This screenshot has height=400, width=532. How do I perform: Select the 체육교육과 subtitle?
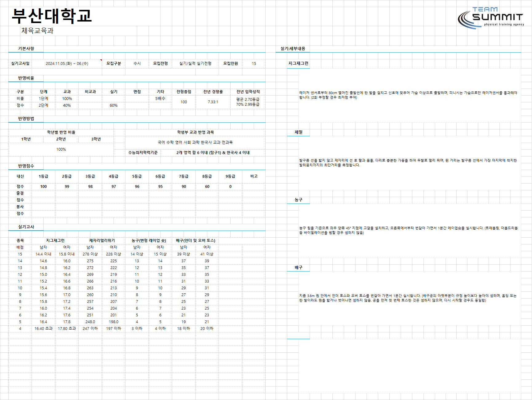(x=37, y=30)
